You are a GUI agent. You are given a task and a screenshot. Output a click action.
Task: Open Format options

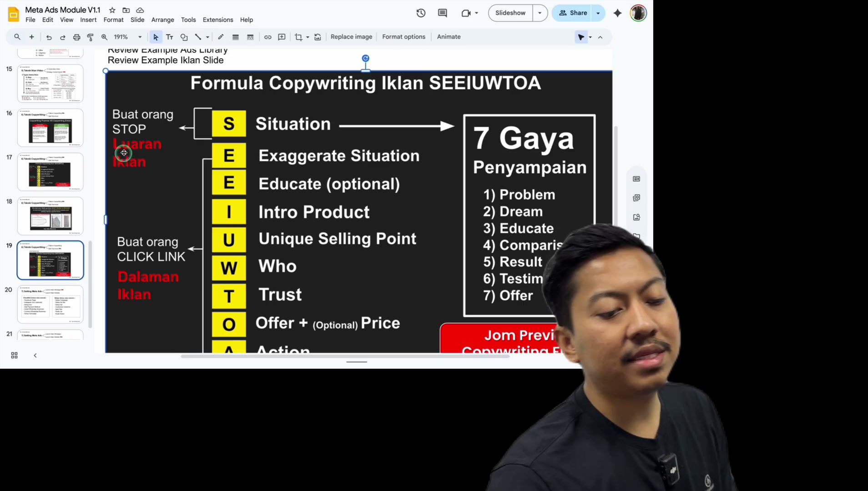pos(404,37)
